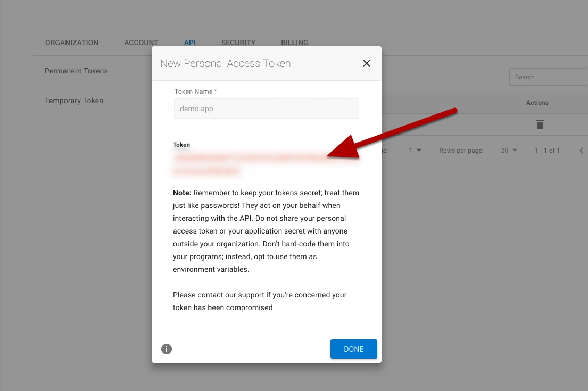Select the API tab

(x=190, y=43)
